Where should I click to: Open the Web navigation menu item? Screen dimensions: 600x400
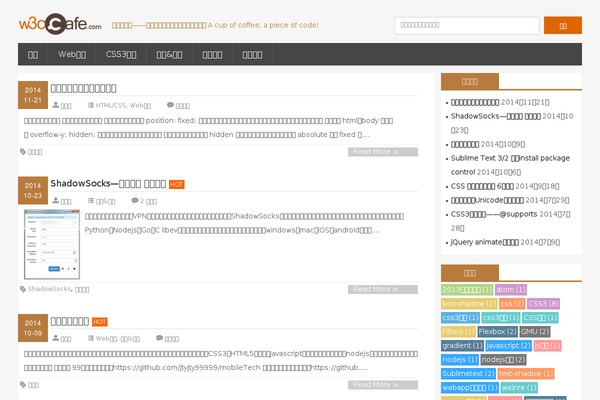pyautogui.click(x=72, y=54)
